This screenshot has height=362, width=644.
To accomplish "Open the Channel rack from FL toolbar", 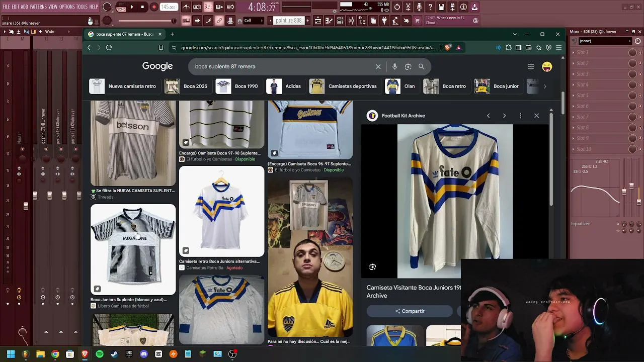I will click(340, 21).
